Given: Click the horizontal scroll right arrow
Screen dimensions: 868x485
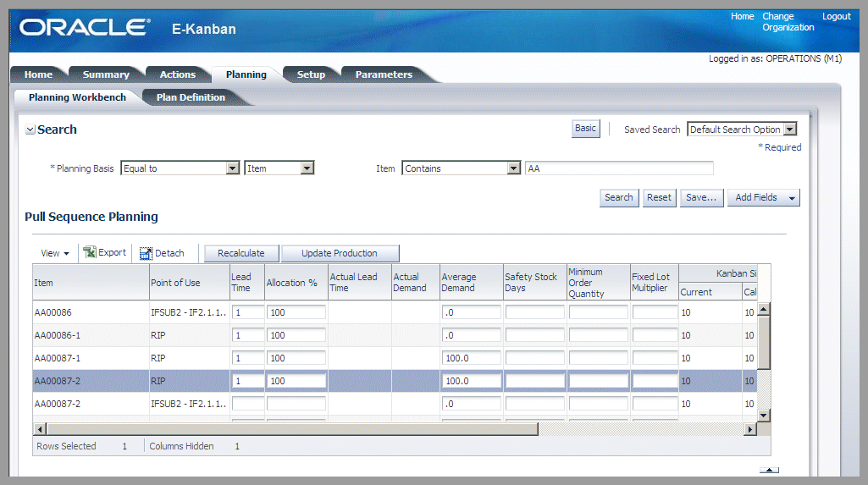Looking at the screenshot, I should click(750, 429).
